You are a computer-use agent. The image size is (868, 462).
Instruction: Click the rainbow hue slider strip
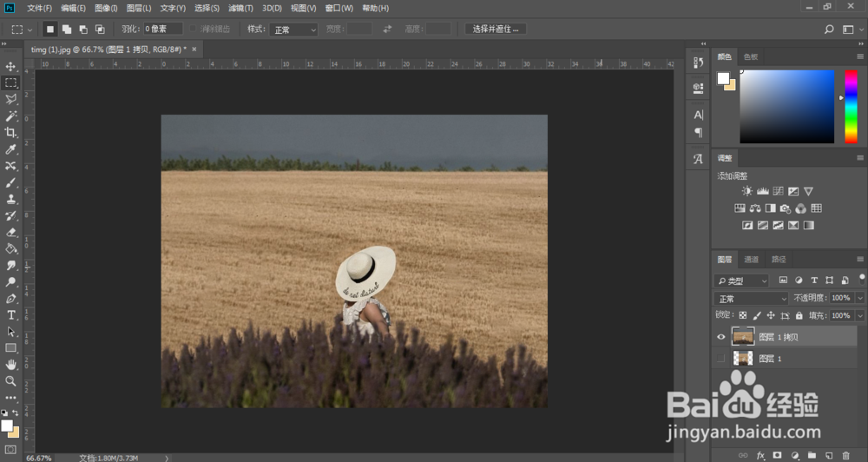pos(851,106)
